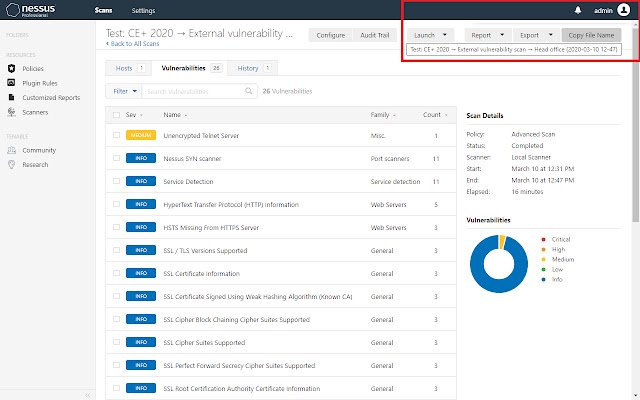Screen dimensions: 640x400
Task: Click the Copy File Name button
Action: point(591,35)
